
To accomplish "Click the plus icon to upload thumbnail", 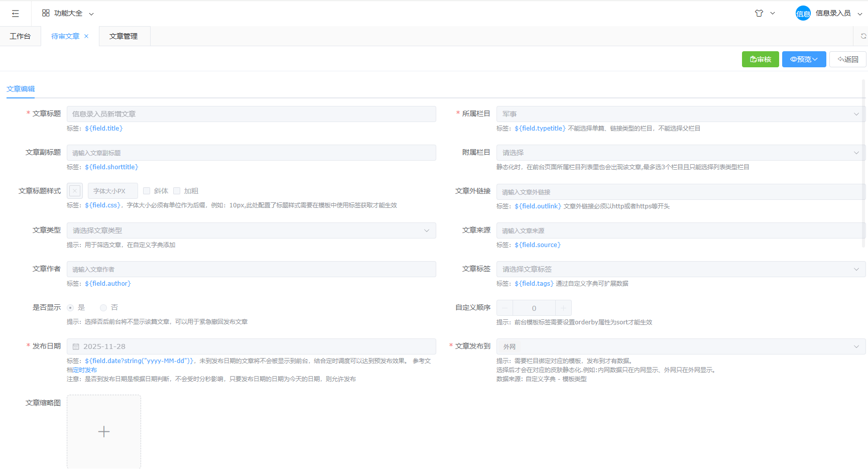I will tap(104, 432).
